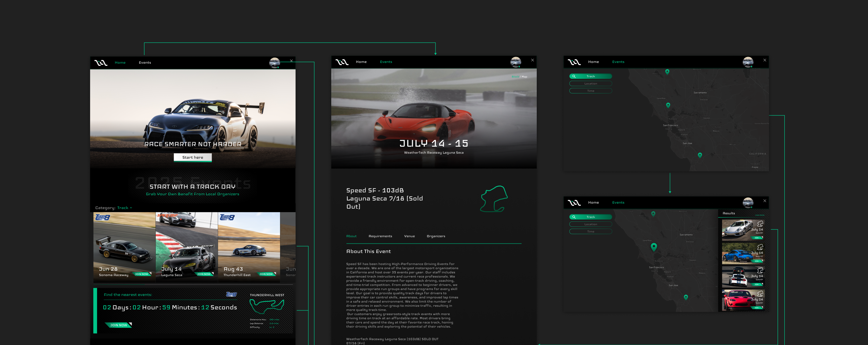Select the pin near Santa Rosa in the top map screen
868x345 pixels.
click(x=668, y=105)
